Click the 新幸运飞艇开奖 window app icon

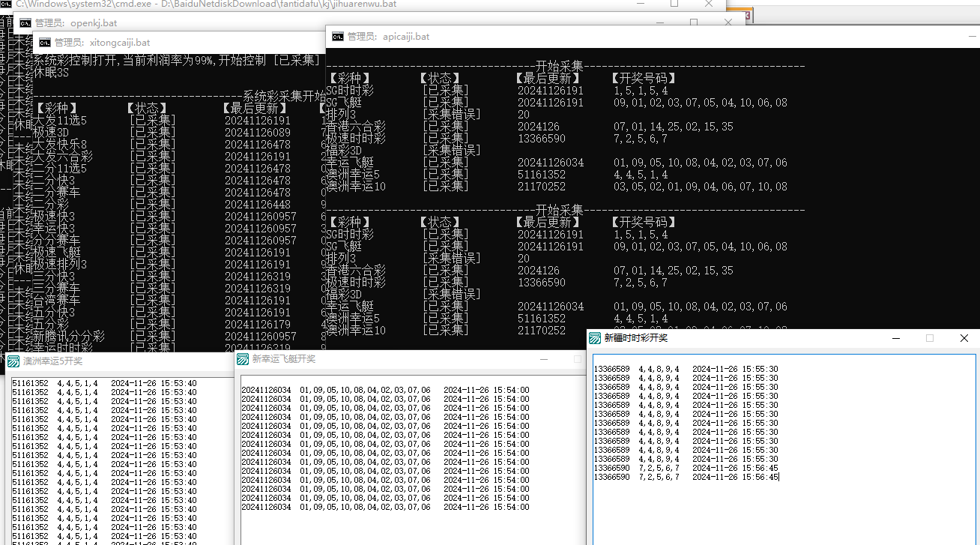tap(243, 359)
